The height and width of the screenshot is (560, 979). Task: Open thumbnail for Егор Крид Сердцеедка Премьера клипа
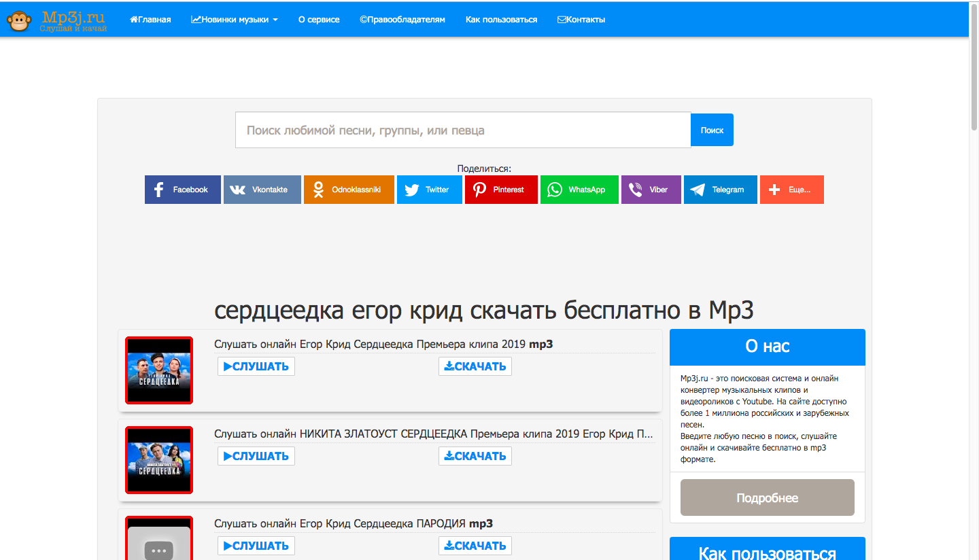[159, 370]
